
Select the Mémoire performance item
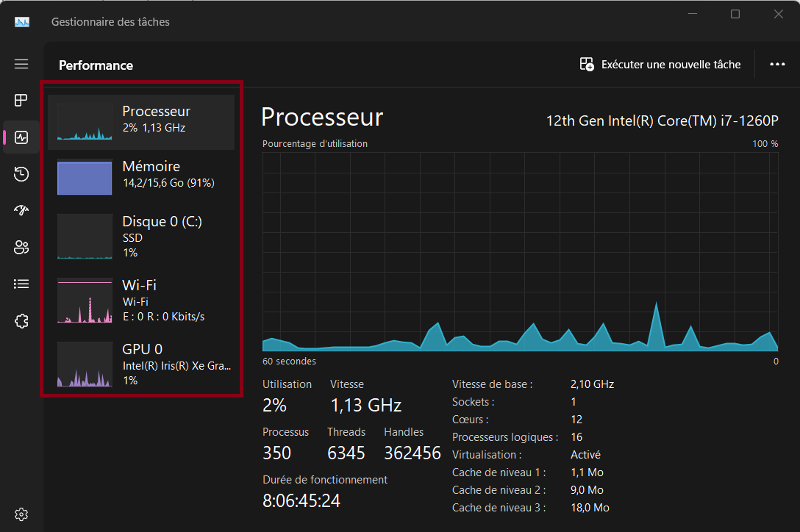(x=141, y=177)
